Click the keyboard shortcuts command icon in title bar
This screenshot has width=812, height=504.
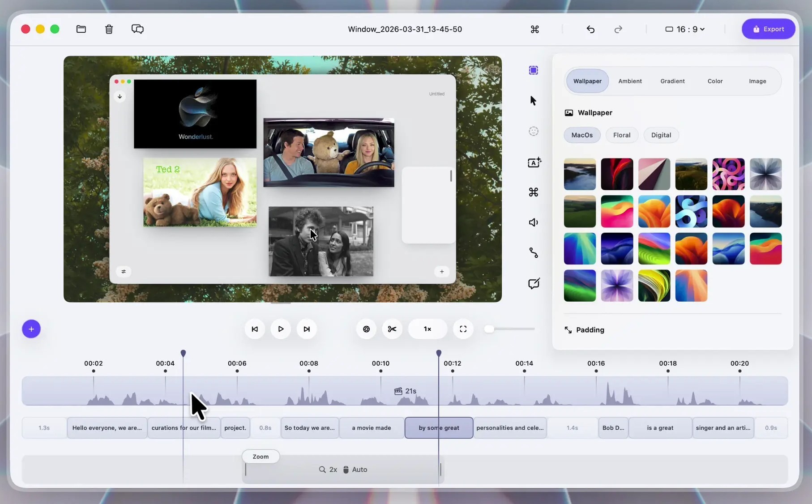(x=534, y=29)
